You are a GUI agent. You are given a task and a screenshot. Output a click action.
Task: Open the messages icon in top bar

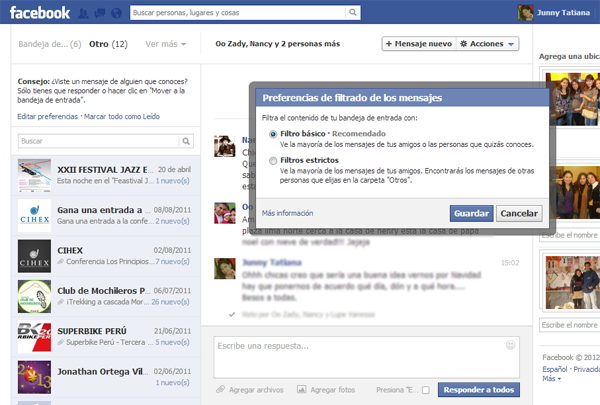tap(100, 13)
